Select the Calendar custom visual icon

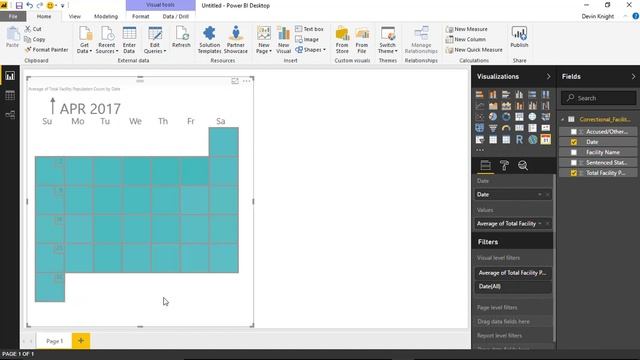pos(545,140)
